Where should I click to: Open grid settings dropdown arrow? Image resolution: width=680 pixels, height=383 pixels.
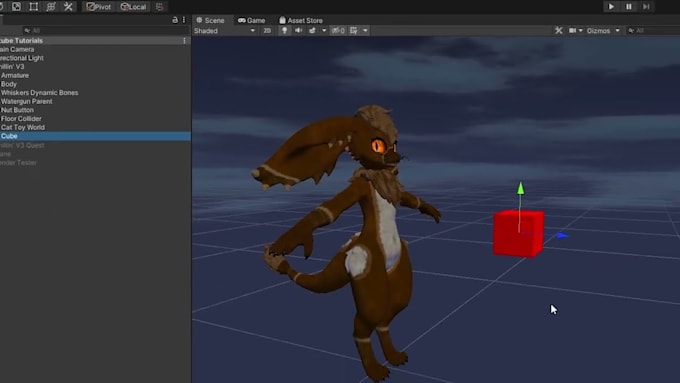[365, 30]
